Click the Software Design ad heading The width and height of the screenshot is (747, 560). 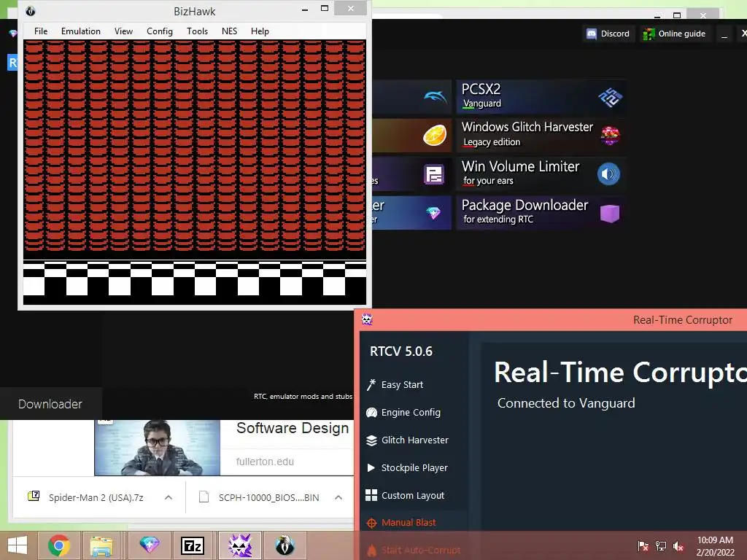pyautogui.click(x=293, y=428)
